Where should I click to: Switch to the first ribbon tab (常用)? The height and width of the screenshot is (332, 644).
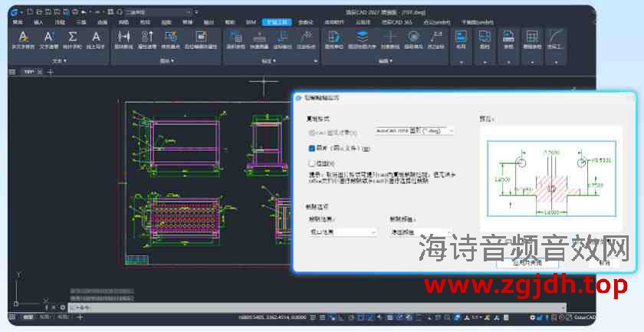click(x=17, y=22)
